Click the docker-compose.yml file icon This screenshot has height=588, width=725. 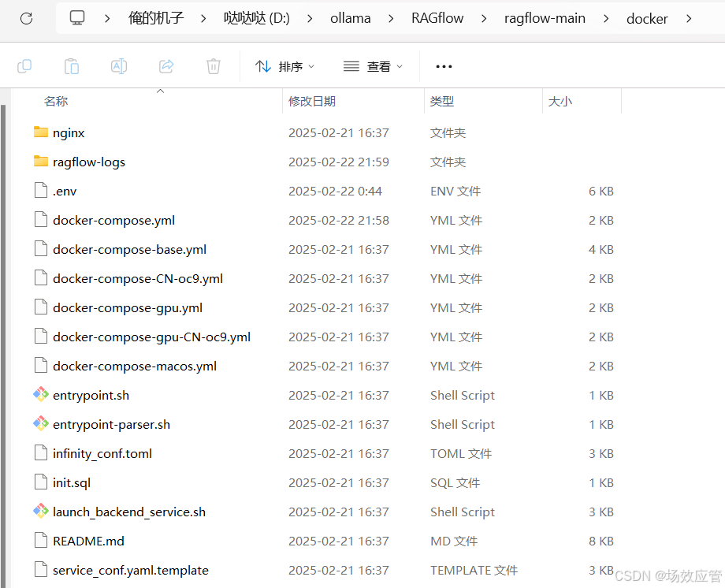click(41, 219)
